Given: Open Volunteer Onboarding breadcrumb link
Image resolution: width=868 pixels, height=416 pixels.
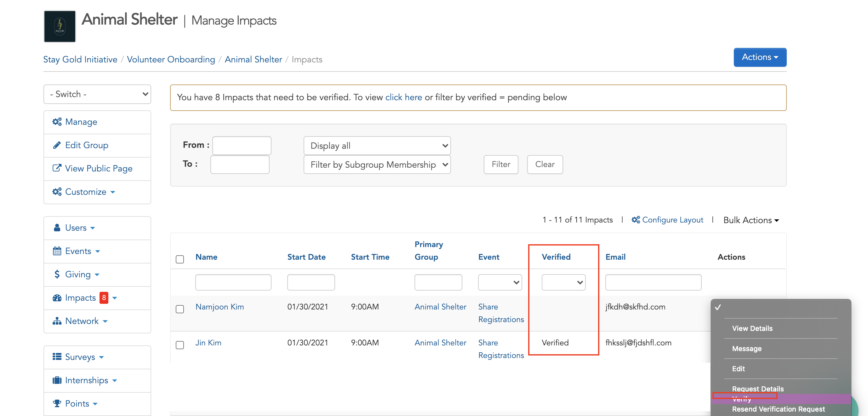Looking at the screenshot, I should (171, 59).
